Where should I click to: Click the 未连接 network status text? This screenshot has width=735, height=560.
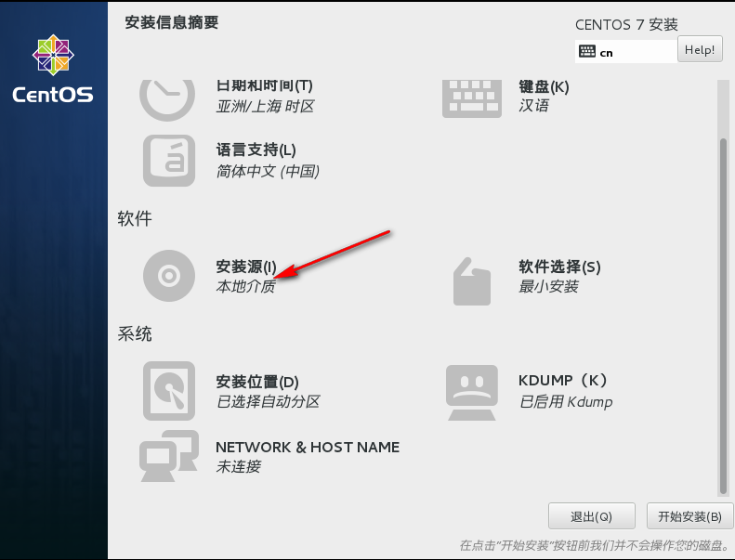[x=238, y=467]
